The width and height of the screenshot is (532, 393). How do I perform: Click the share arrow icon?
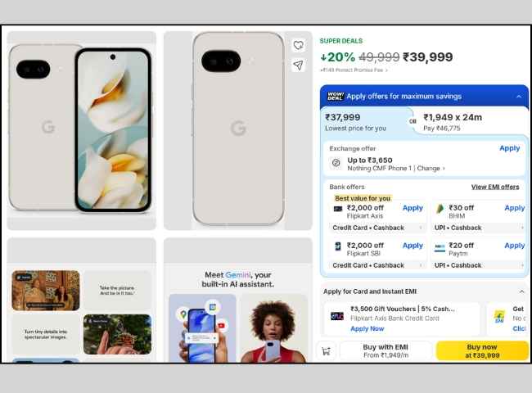point(298,65)
